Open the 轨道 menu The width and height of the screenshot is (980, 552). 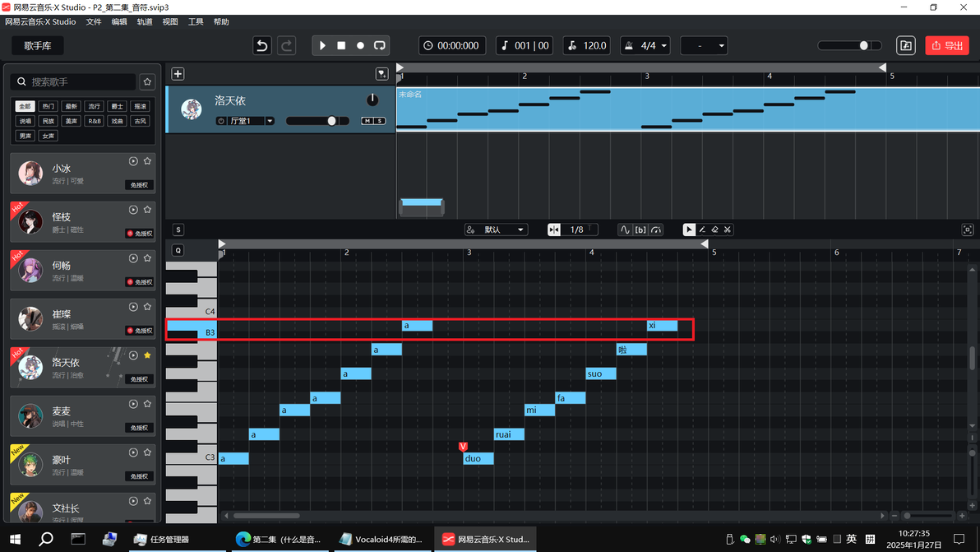[145, 22]
